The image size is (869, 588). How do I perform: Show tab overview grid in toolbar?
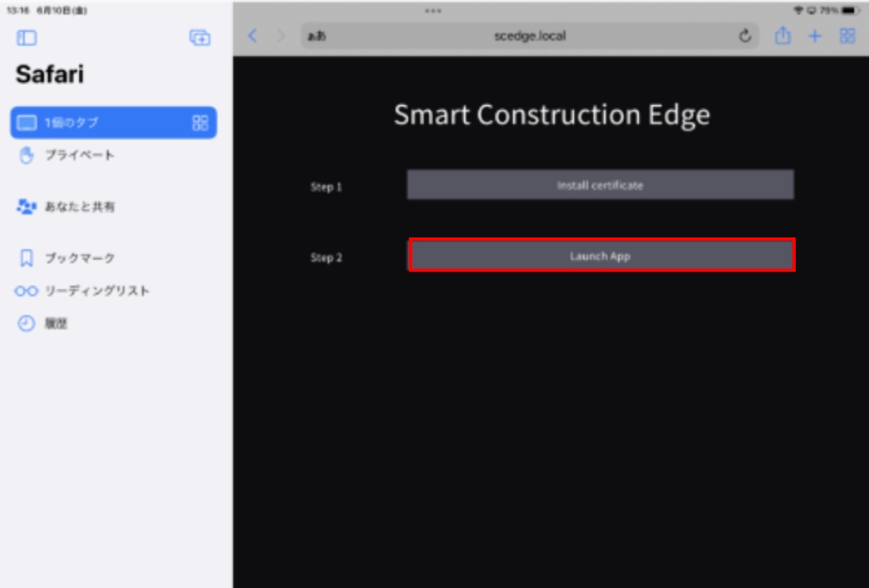click(x=847, y=36)
